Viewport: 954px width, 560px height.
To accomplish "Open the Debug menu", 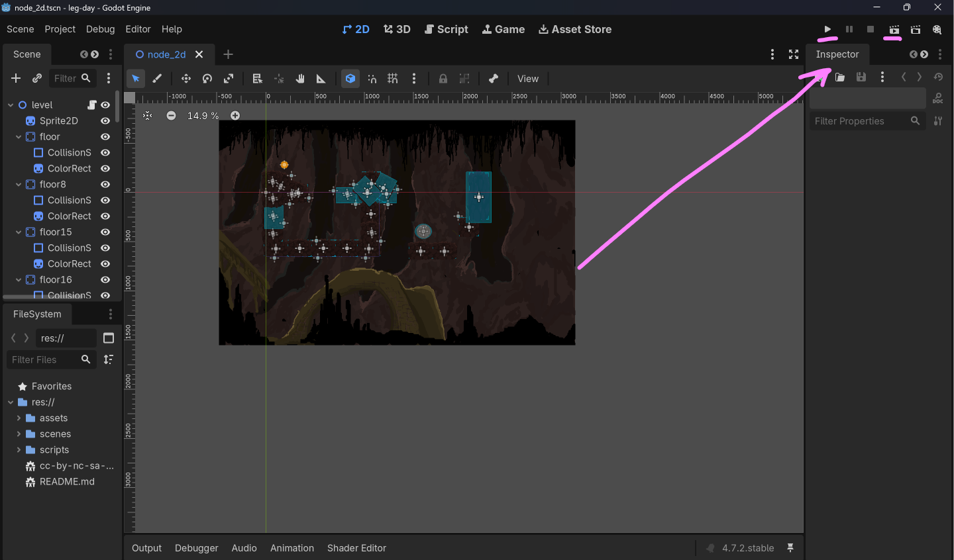I will 101,29.
